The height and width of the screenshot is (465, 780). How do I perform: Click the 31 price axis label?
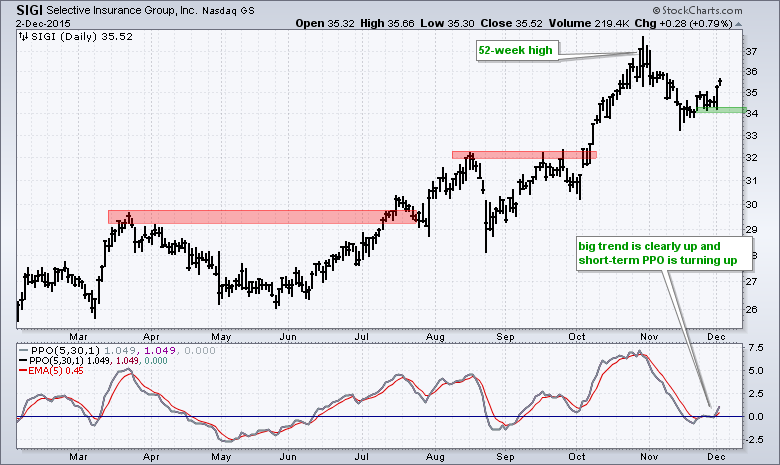pyautogui.click(x=752, y=181)
